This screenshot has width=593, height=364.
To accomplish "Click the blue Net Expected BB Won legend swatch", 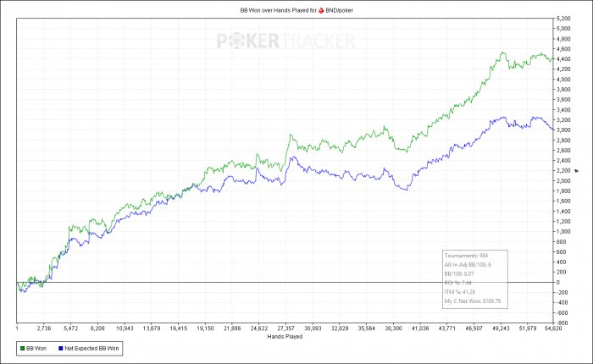I will tap(61, 349).
